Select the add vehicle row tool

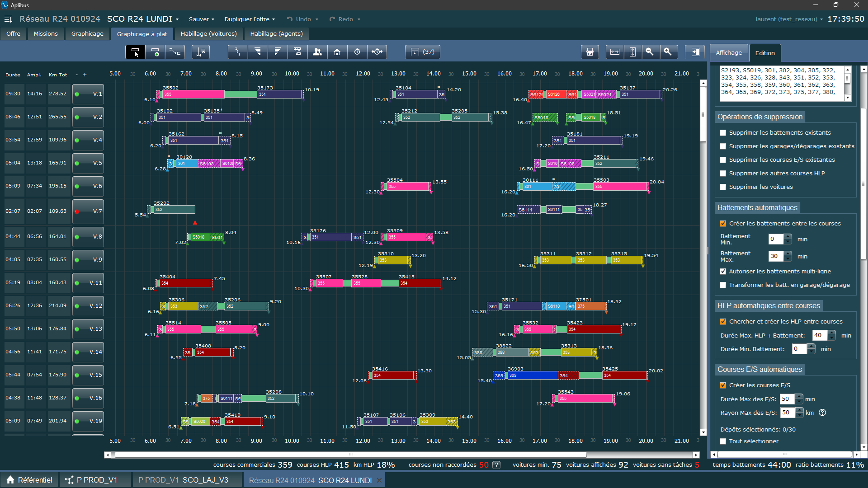155,52
